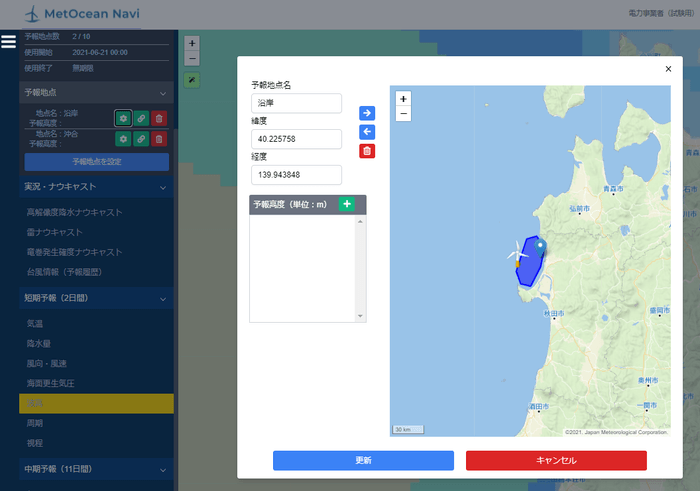Click the map location pin marker
The image size is (700, 491).
(x=539, y=244)
